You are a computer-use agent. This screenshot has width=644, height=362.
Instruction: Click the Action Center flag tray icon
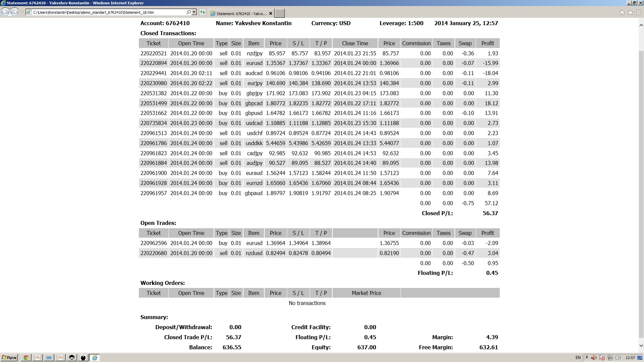pyautogui.click(x=602, y=358)
